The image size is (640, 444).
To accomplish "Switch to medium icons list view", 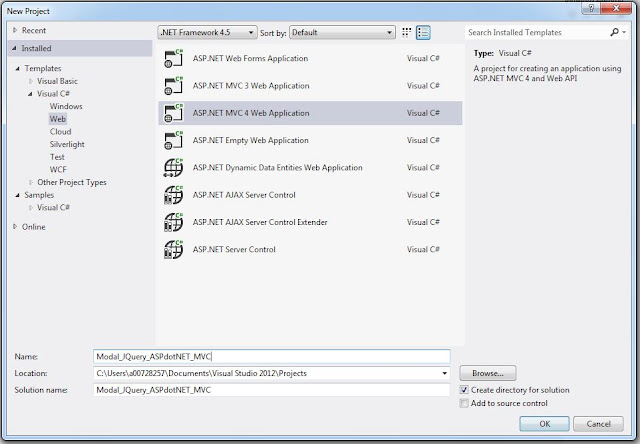I will 423,33.
